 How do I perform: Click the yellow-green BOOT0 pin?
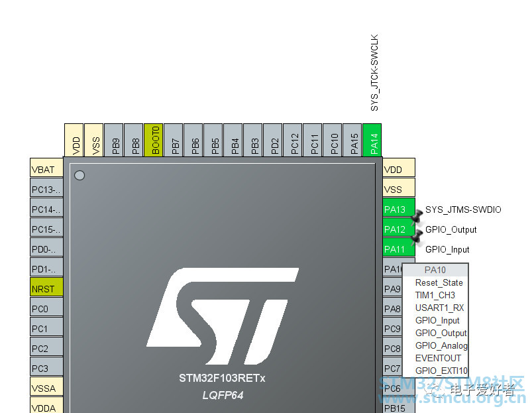(153, 140)
